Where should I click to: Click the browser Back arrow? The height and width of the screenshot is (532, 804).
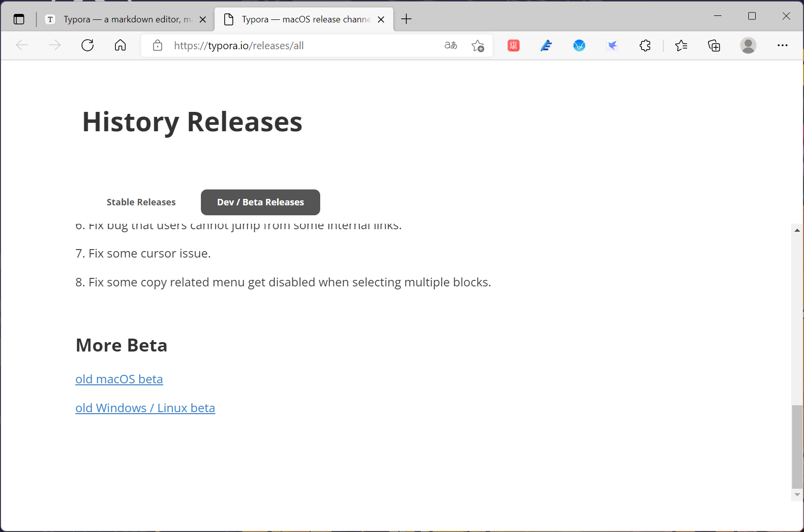coord(22,46)
